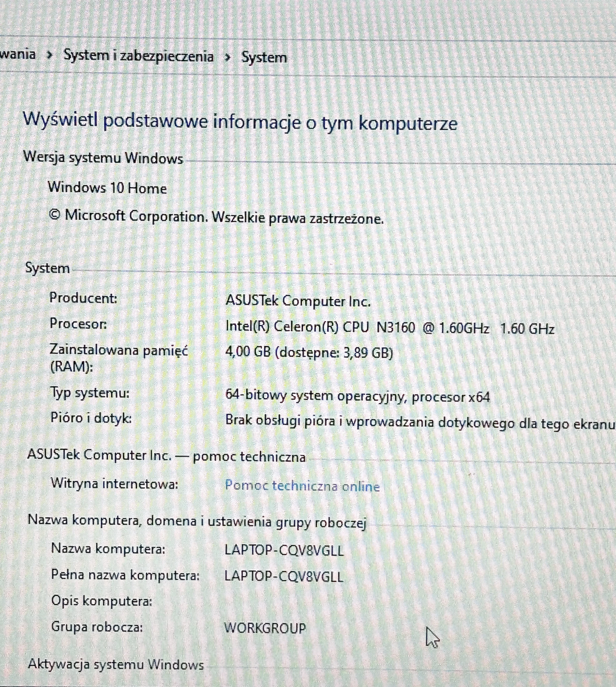Open the "System i zabezpieczenia" breadcrumb link
Viewport: 616px width, 687px height.
(x=139, y=56)
